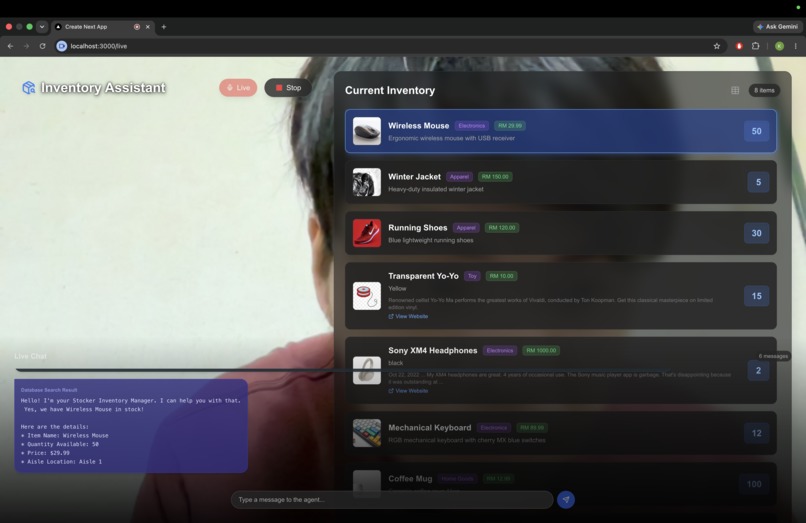Viewport: 806px width, 523px height.
Task: Open the Winter Jacket thumbnail
Action: coord(367,182)
